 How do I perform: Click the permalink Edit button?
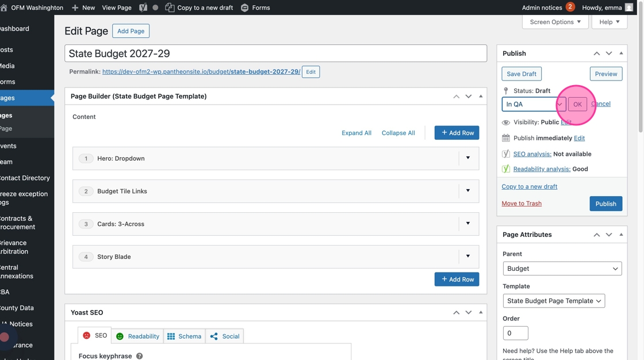click(311, 72)
